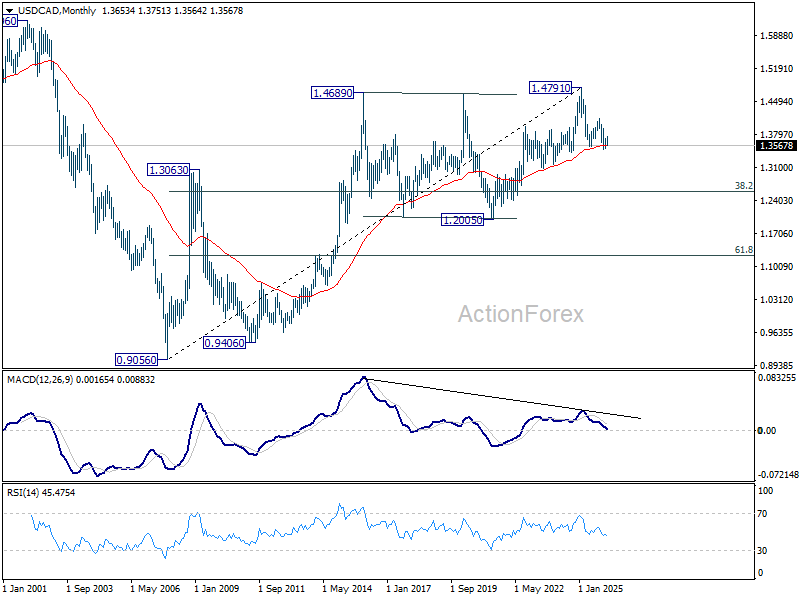The height and width of the screenshot is (600, 800).
Task: Click the 1.20050 support price label
Action: click(462, 220)
